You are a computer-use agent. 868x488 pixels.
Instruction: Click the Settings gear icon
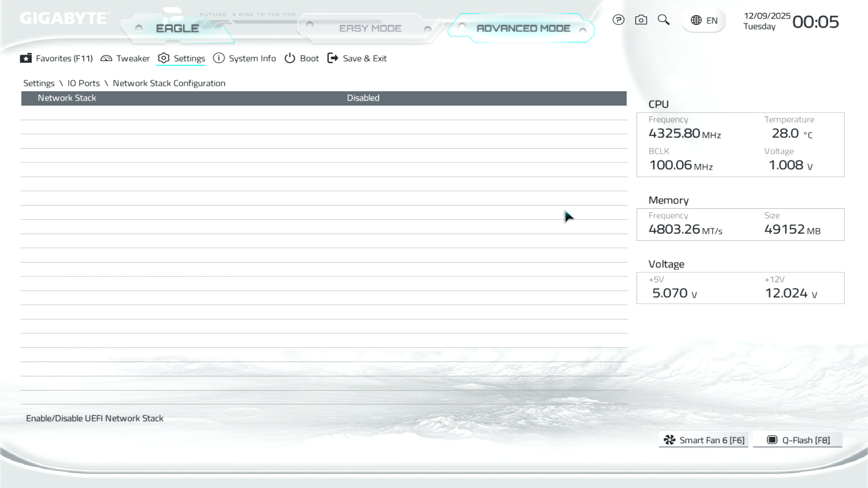coord(164,58)
